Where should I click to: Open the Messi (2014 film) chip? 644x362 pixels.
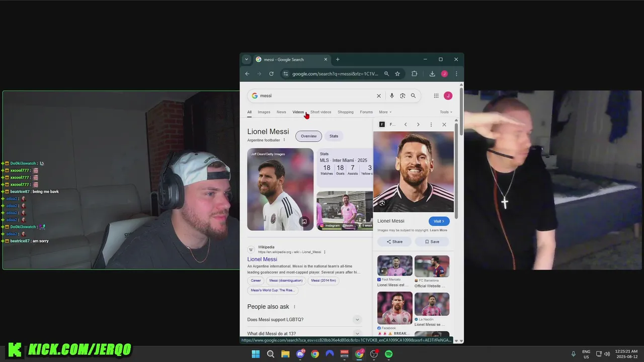(x=324, y=281)
